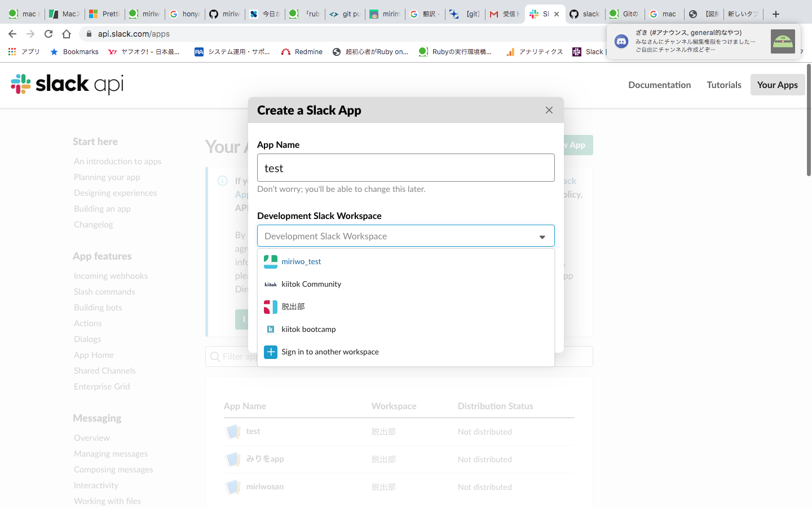Click the Your Apps button
This screenshot has height=508, width=812.
[x=778, y=85]
